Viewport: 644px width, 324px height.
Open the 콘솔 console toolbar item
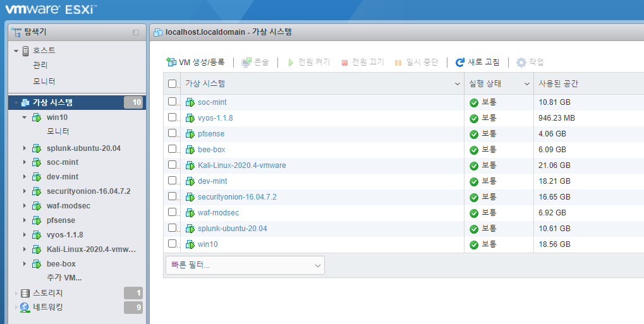(x=255, y=63)
